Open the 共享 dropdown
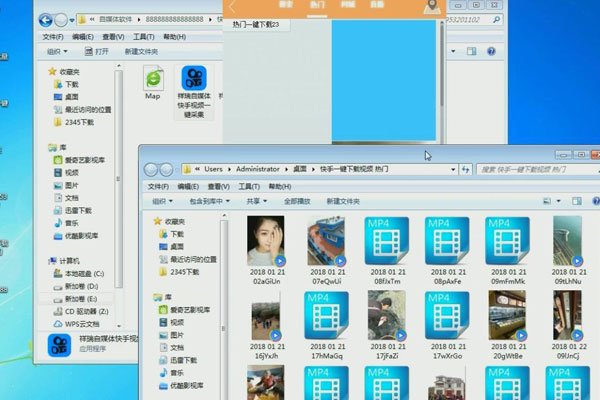The image size is (600, 400). 256,201
